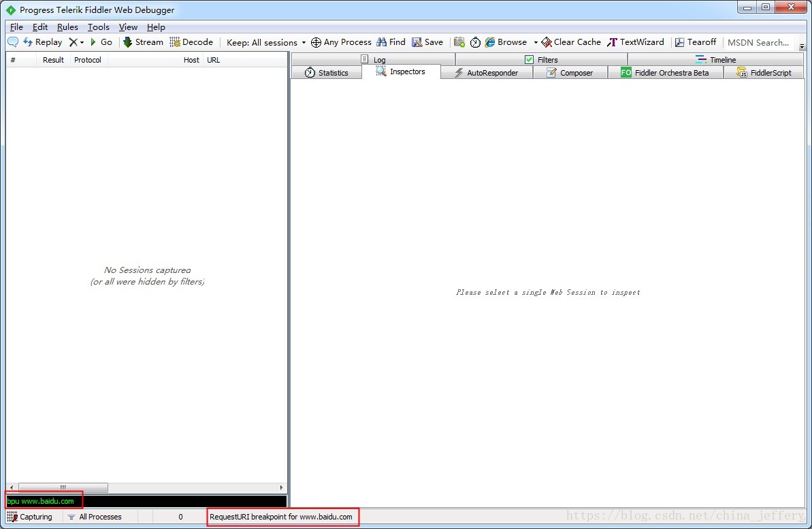Click the session count 0 in status bar

point(180,517)
